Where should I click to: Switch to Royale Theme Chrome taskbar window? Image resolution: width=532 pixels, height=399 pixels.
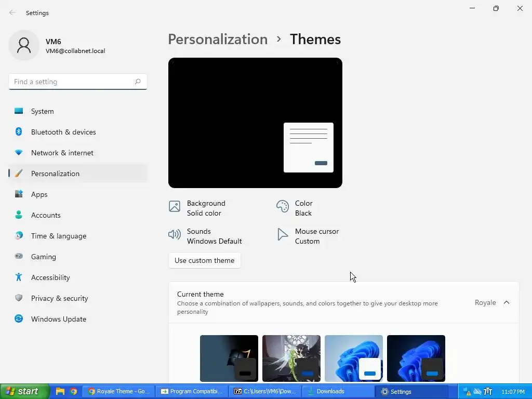pos(118,391)
